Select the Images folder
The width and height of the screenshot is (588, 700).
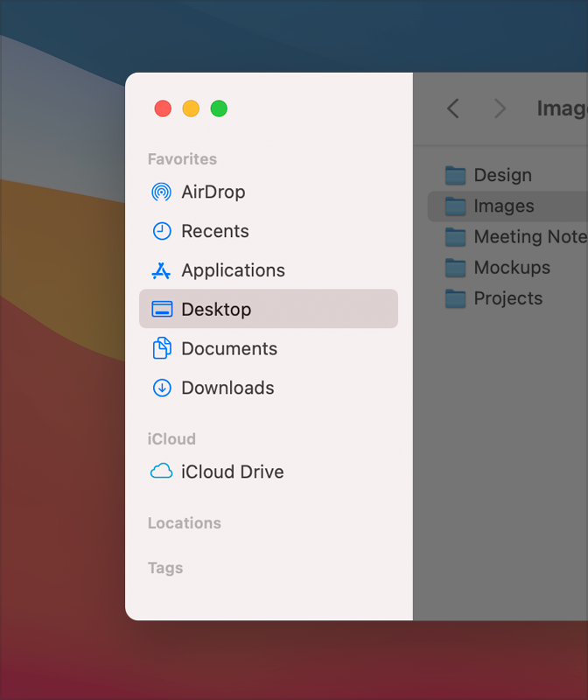pos(507,206)
